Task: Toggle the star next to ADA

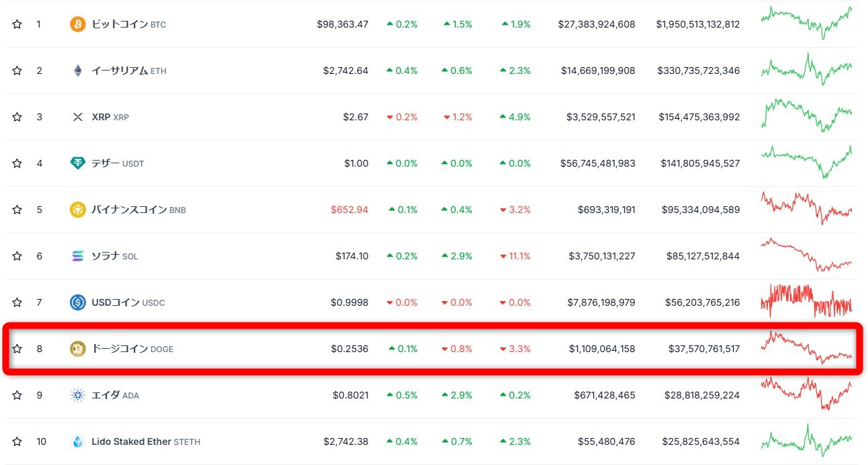Action: pyautogui.click(x=17, y=395)
